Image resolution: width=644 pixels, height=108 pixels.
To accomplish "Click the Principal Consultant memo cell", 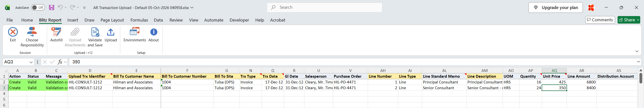I will (444, 82).
